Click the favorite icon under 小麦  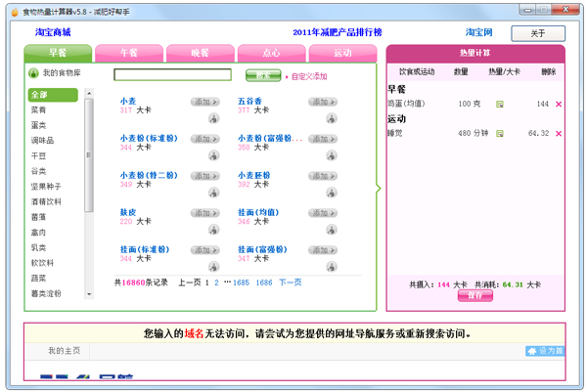pos(213,118)
